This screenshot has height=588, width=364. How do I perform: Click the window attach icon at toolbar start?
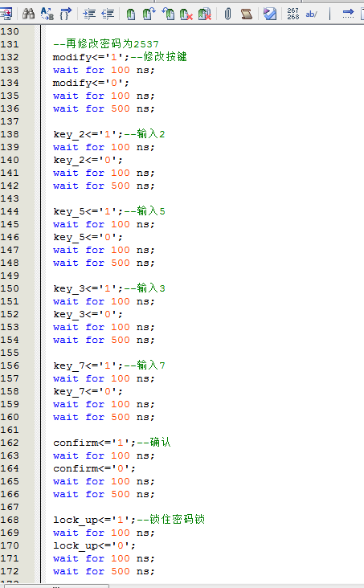click(x=6, y=14)
